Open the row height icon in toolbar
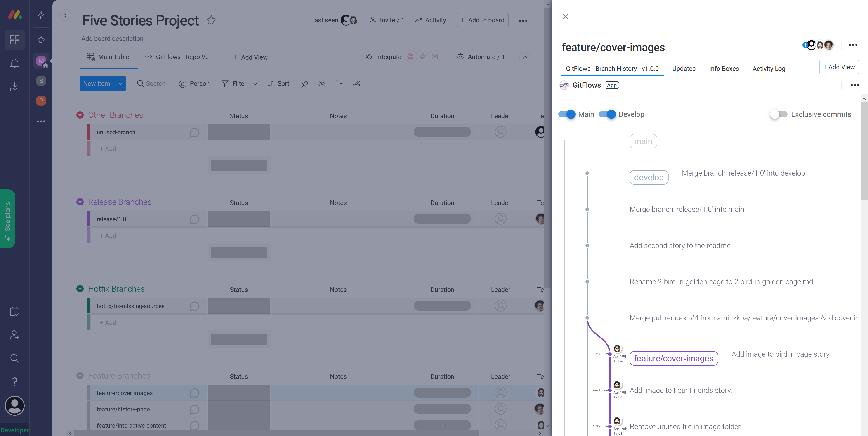The image size is (868, 436). (x=339, y=84)
